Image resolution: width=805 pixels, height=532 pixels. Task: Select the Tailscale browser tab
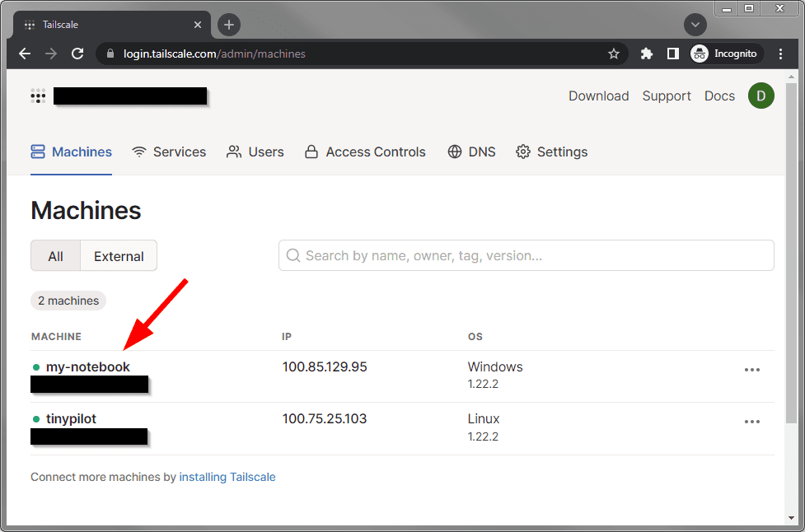point(110,25)
